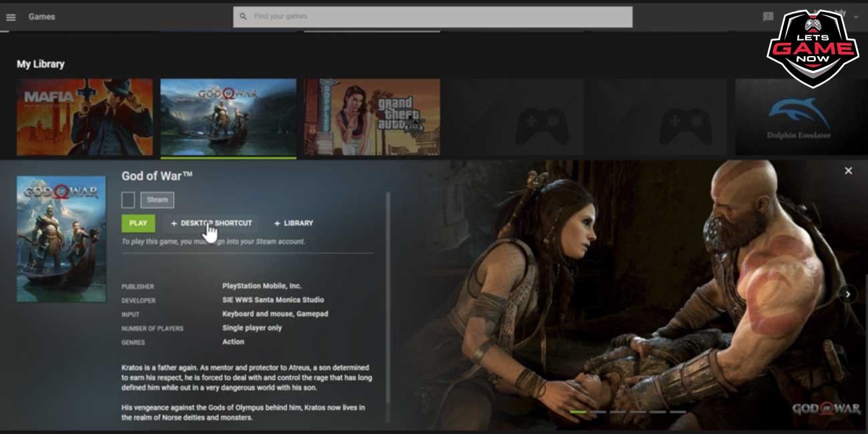Click the description panel scrollbar
868x434 pixels.
(388, 307)
